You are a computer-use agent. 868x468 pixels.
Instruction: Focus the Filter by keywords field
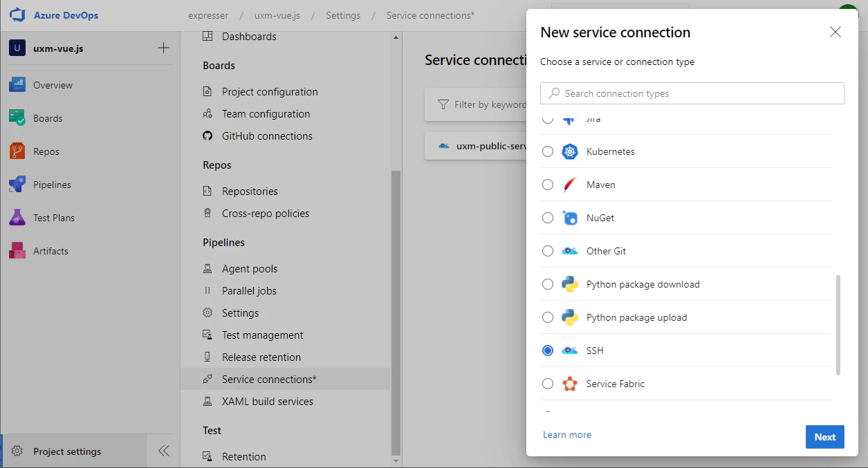click(x=476, y=104)
